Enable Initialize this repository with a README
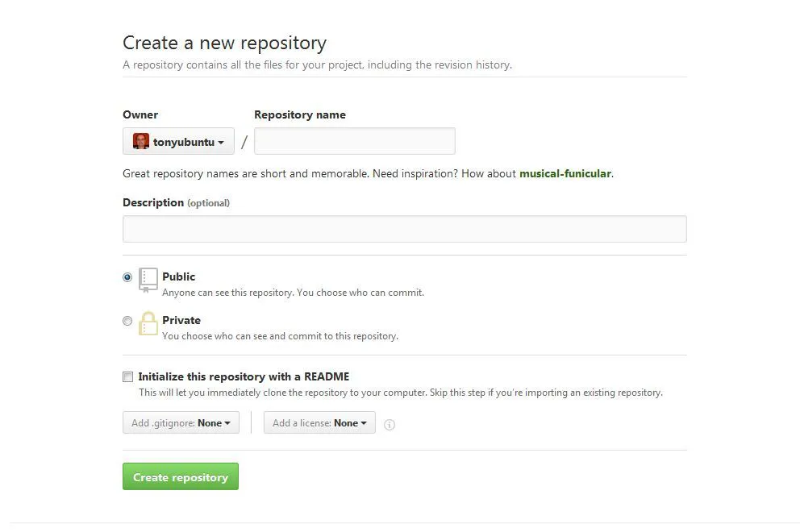The width and height of the screenshot is (800, 532). [x=127, y=376]
